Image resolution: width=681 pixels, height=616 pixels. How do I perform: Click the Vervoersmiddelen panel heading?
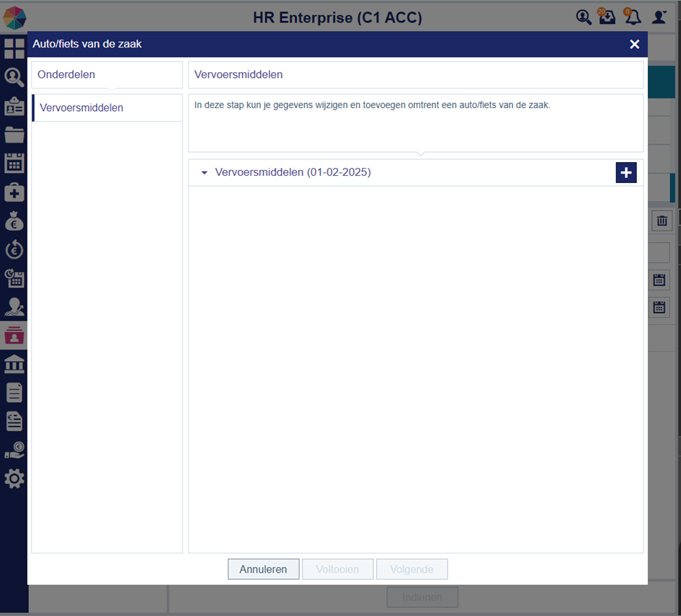[x=238, y=75]
